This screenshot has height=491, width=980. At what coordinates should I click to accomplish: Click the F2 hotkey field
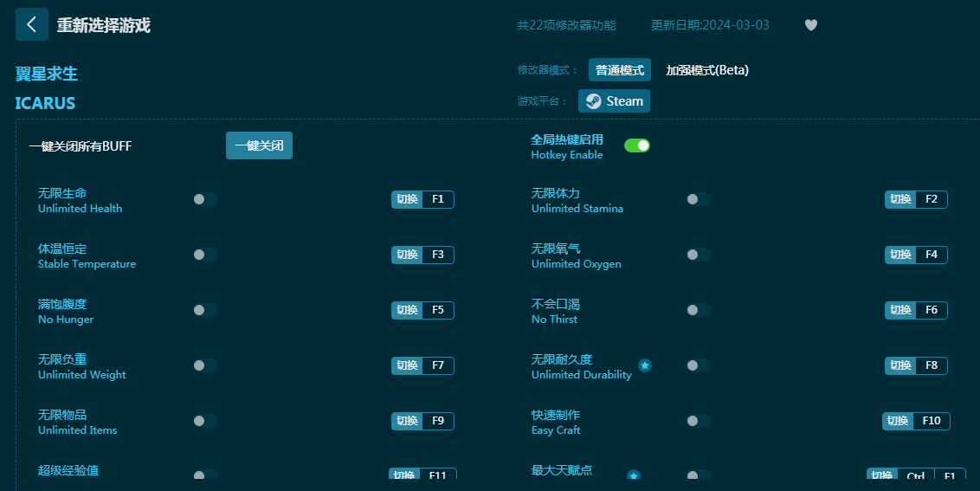[x=932, y=199]
